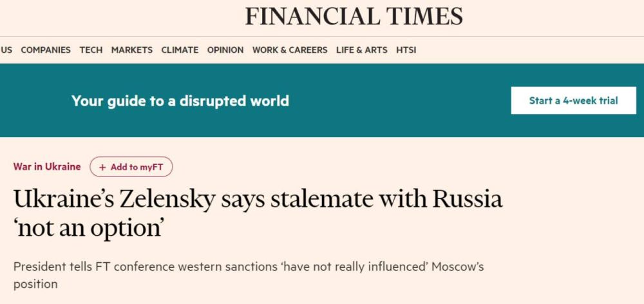The width and height of the screenshot is (644, 304).
Task: Open Work & Careers section
Action: (290, 50)
